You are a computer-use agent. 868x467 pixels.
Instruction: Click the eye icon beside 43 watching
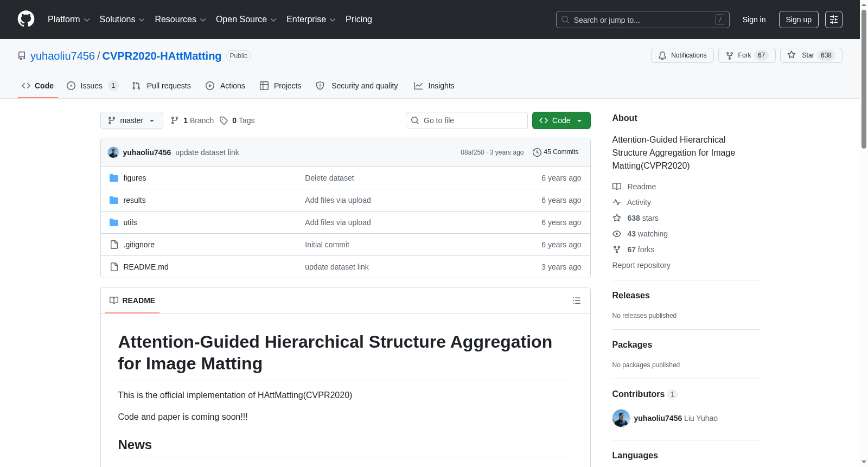coord(617,234)
